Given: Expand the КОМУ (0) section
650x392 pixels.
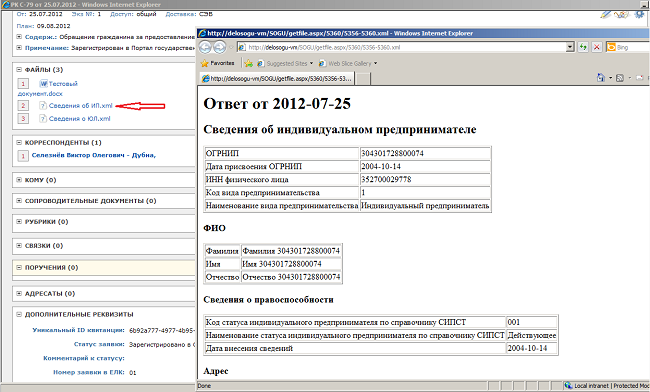Looking at the screenshot, I should [x=19, y=180].
